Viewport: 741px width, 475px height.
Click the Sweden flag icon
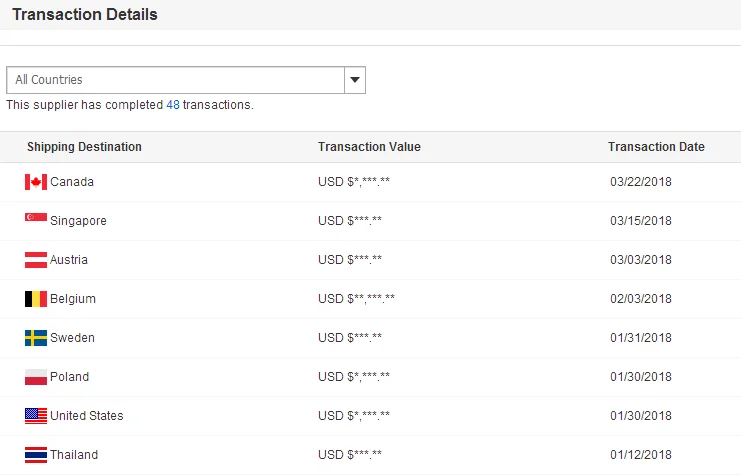point(36,338)
